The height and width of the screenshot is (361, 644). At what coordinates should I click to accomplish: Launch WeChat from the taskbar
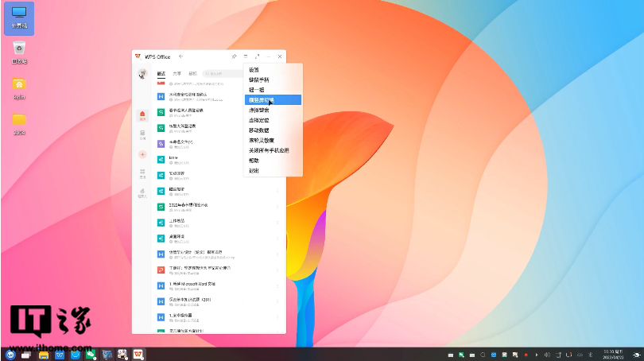(91, 355)
